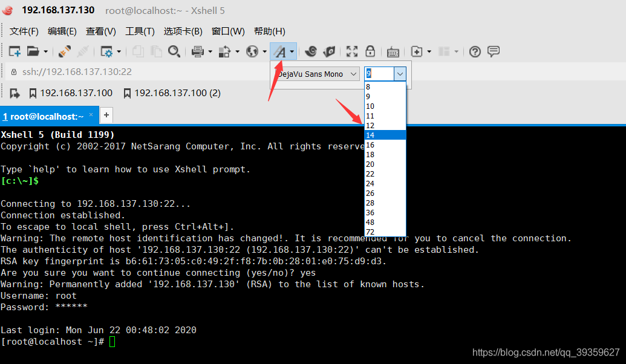Select font size 18 in list

(x=385, y=154)
